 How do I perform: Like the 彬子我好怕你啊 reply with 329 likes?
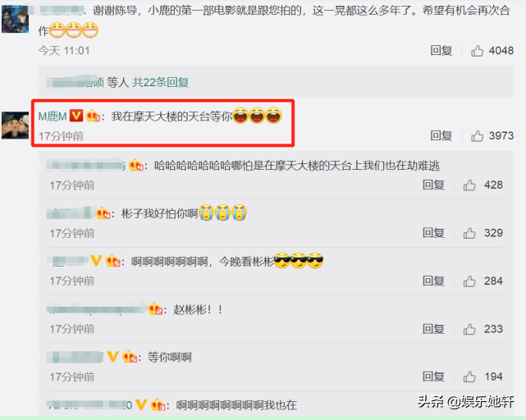pyautogui.click(x=469, y=233)
